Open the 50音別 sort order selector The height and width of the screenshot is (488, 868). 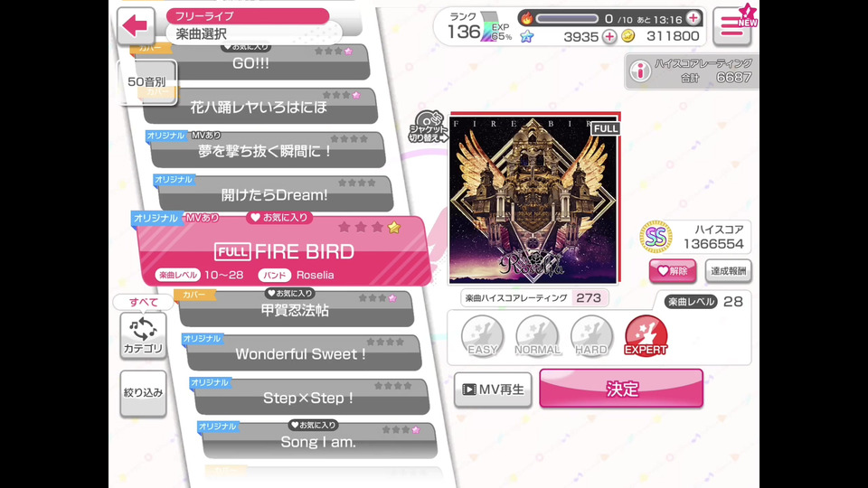tap(146, 82)
